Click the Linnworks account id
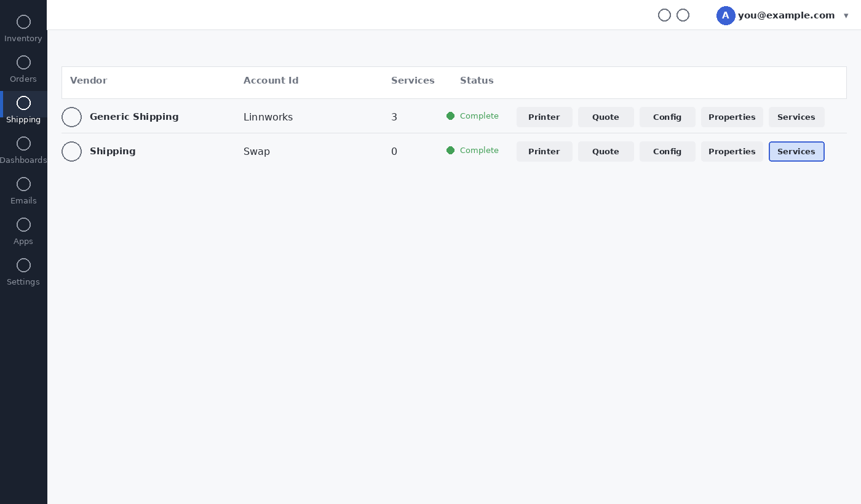This screenshot has width=861, height=504. [268, 117]
